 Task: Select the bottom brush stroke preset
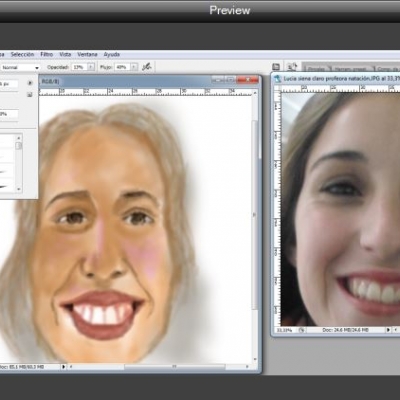(x=7, y=186)
